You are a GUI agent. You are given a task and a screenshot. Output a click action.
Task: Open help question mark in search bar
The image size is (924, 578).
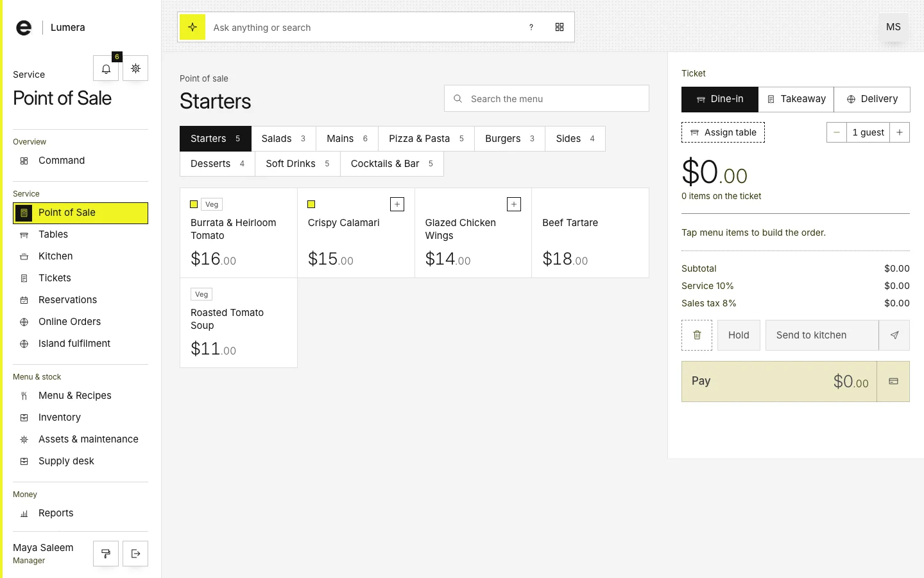coord(531,27)
